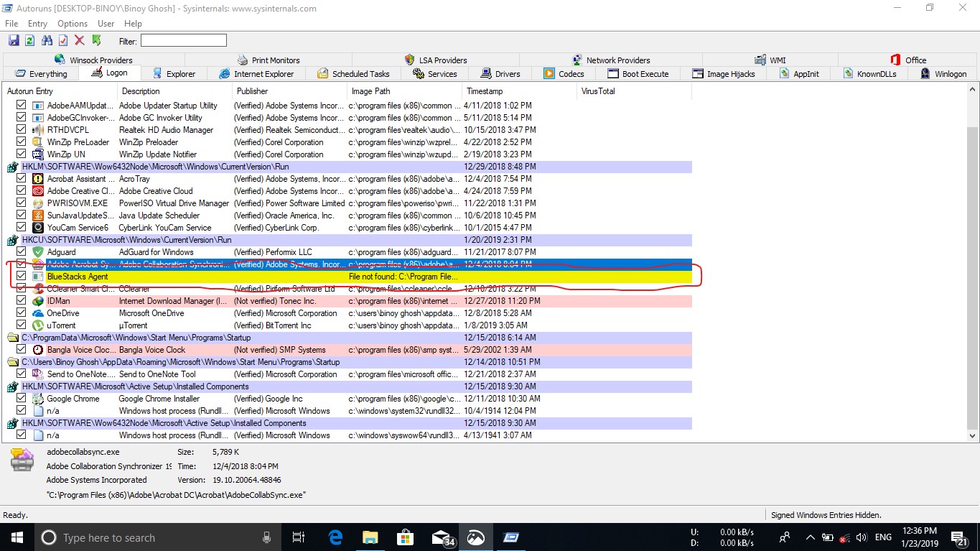Open the Services tab
Viewport: 980px width, 551px height.
pos(434,74)
